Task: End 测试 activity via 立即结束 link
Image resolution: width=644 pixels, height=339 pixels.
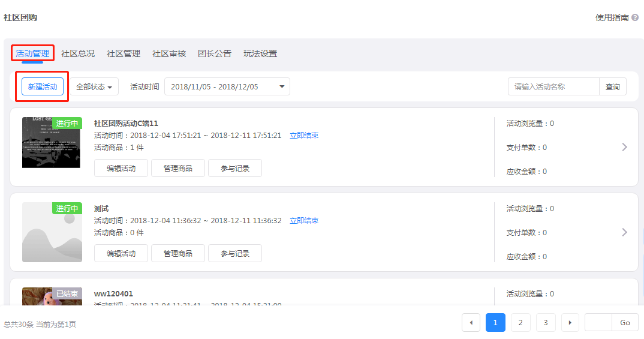Action: [304, 221]
